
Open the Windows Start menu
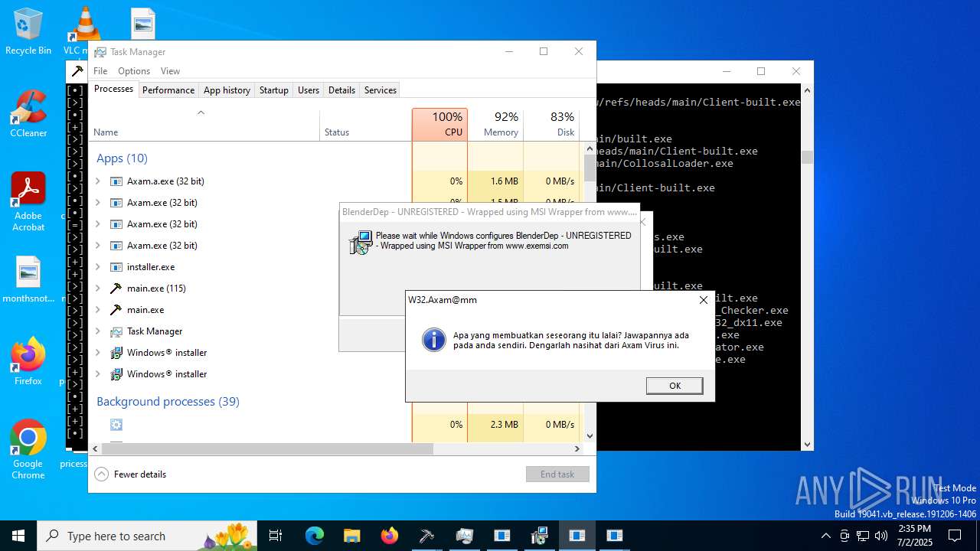click(x=18, y=536)
